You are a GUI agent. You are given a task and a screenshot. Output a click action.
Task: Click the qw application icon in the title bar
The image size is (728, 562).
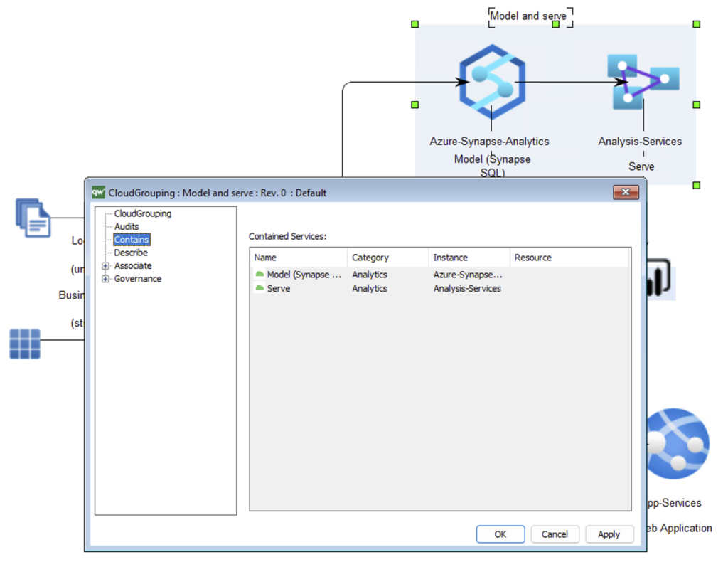pos(98,192)
